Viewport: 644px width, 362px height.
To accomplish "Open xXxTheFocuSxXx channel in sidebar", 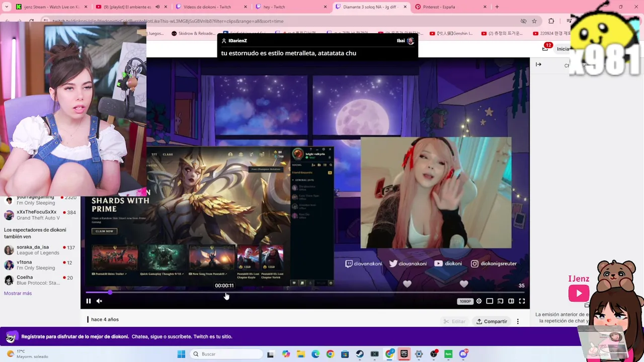I will click(39, 215).
